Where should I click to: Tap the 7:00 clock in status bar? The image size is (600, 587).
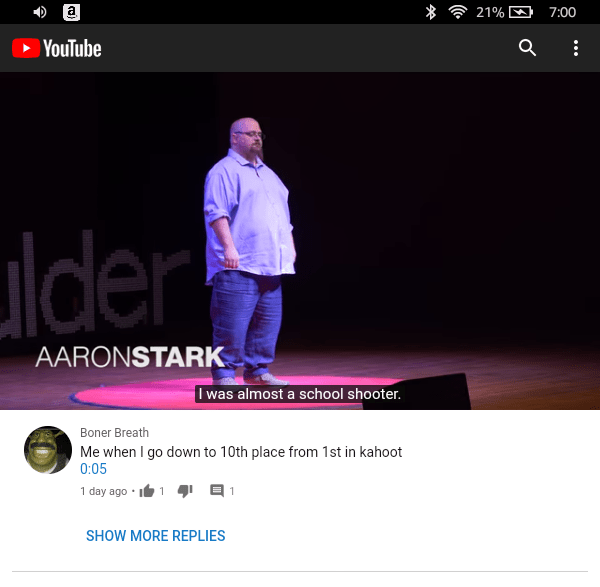coord(562,12)
